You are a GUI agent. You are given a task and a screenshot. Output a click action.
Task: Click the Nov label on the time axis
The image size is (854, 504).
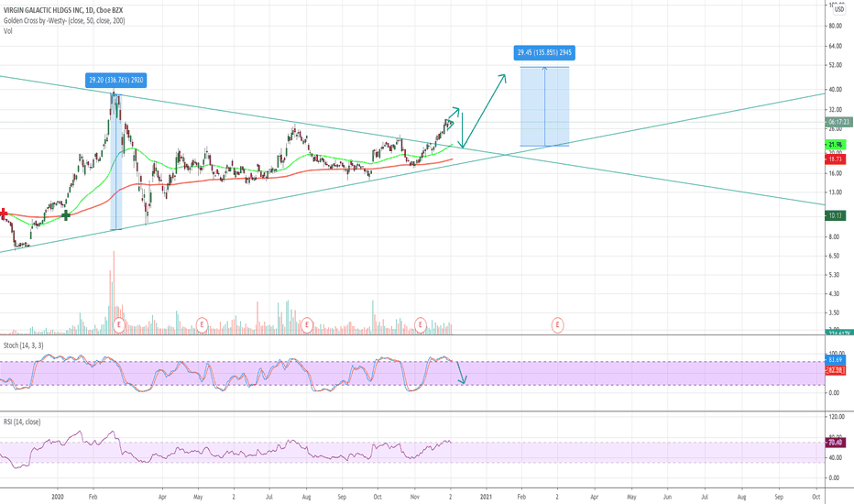point(414,497)
